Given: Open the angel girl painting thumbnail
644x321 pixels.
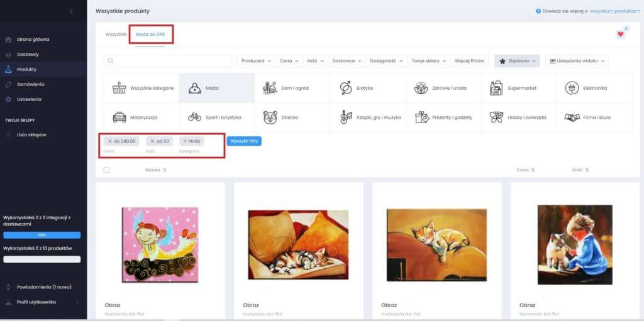Looking at the screenshot, I should point(160,244).
